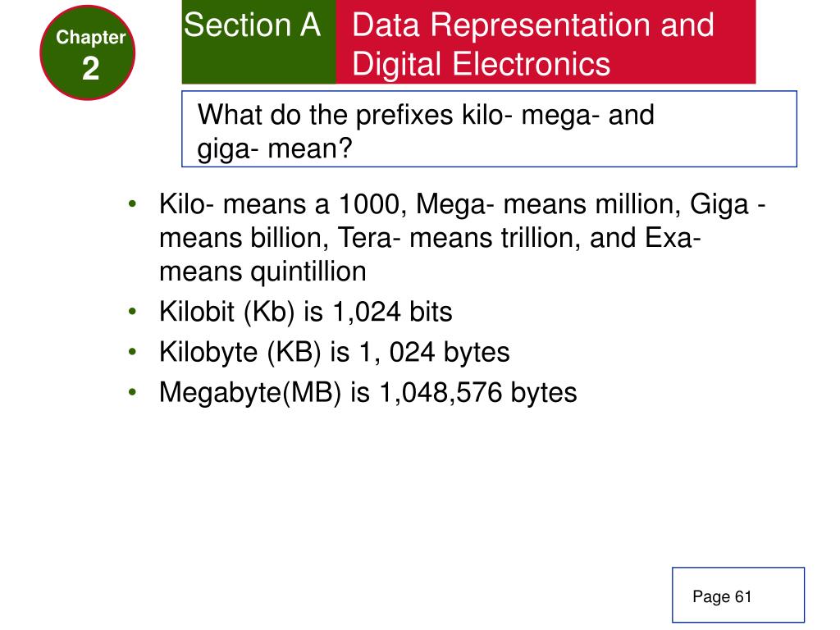
Task: Click the text giga- mean? in the question box
Action: tap(275, 148)
